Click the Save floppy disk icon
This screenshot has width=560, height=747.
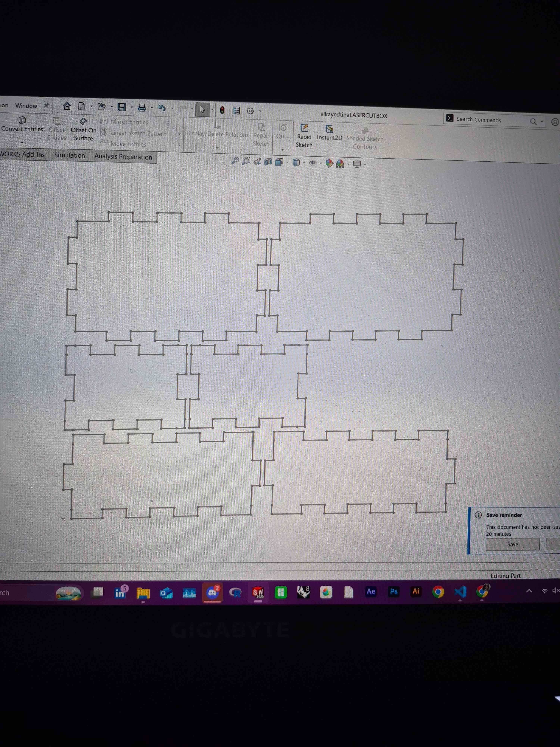122,107
